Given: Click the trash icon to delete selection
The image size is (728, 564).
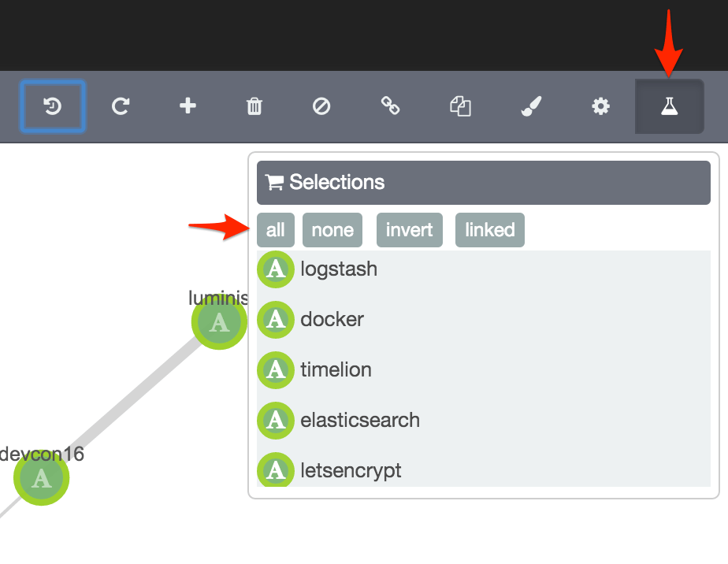Looking at the screenshot, I should [x=254, y=106].
